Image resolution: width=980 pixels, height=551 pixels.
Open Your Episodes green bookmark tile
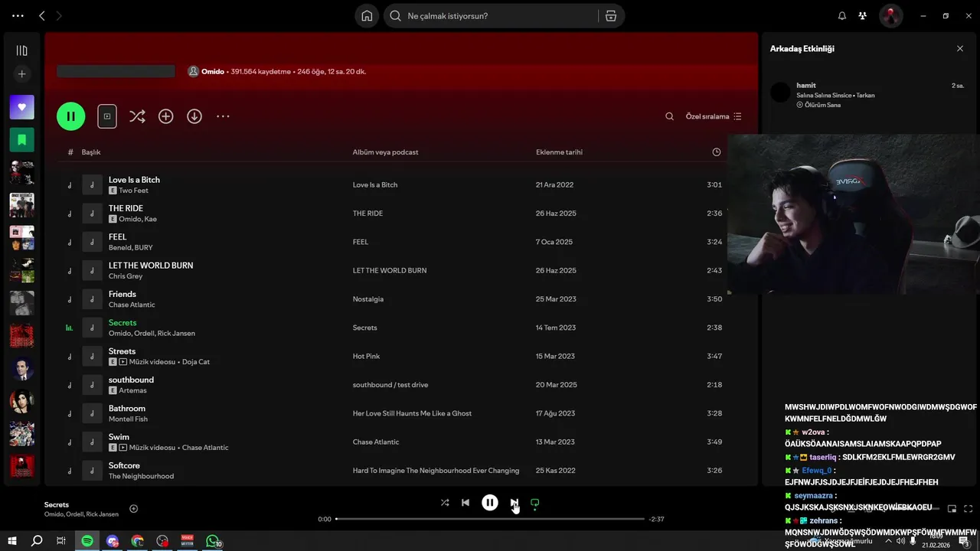pos(21,140)
